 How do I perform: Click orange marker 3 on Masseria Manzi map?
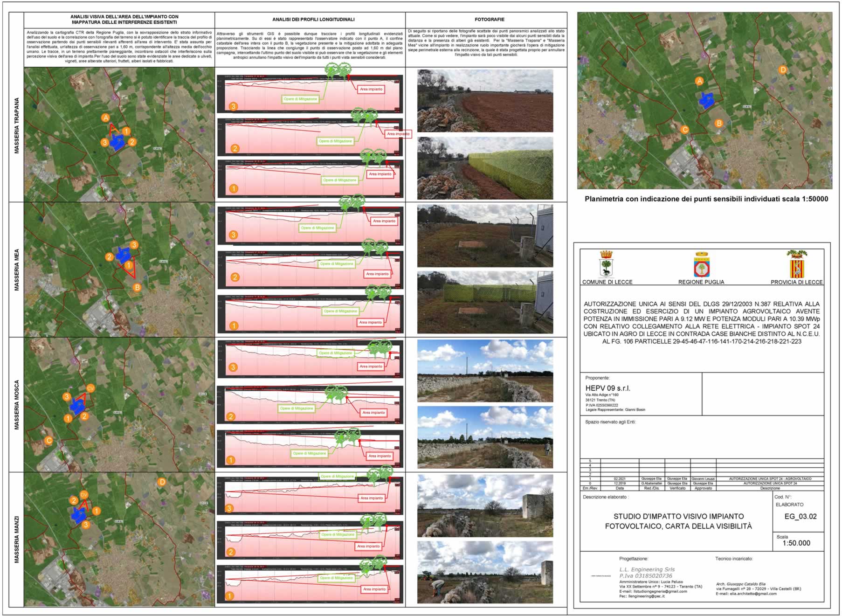[85, 525]
